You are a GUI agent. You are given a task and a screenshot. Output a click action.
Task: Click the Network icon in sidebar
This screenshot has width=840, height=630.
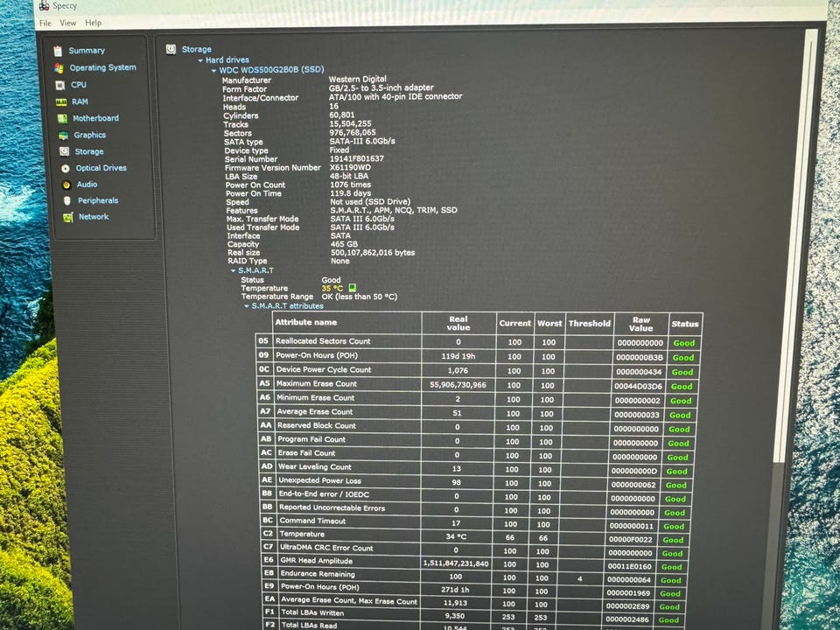coord(68,217)
